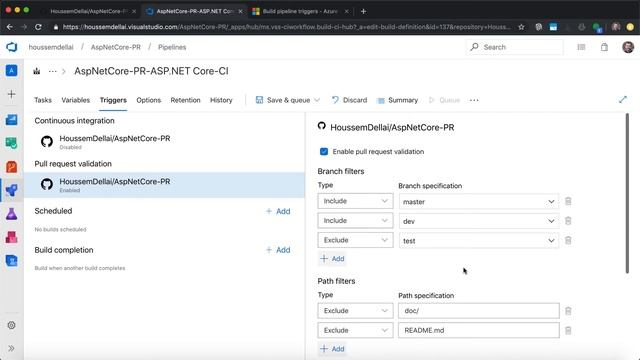The width and height of the screenshot is (640, 360).
Task: Go back in the browser
Action: [10, 27]
